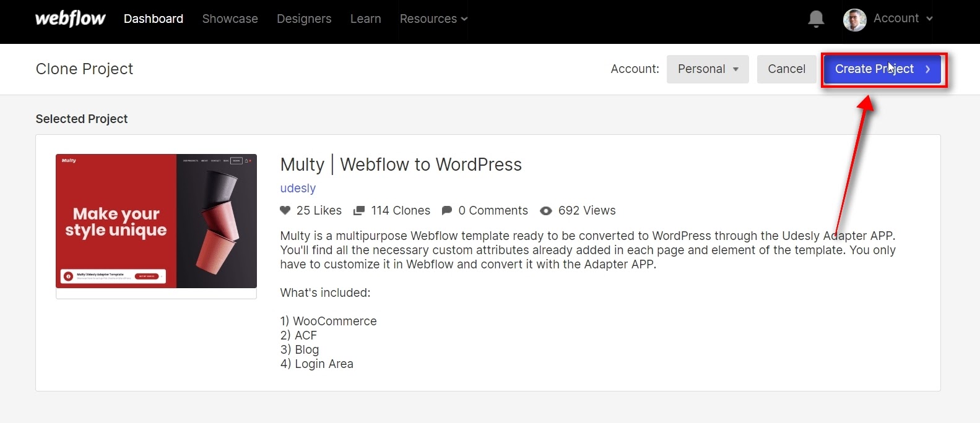Click the 114 Clones text
The image size is (980, 423).
point(401,211)
